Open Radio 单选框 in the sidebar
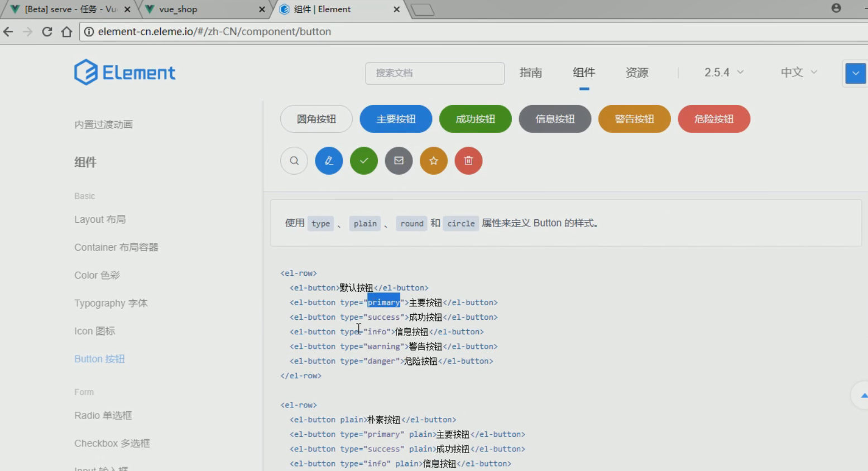Image resolution: width=868 pixels, height=471 pixels. 103,415
